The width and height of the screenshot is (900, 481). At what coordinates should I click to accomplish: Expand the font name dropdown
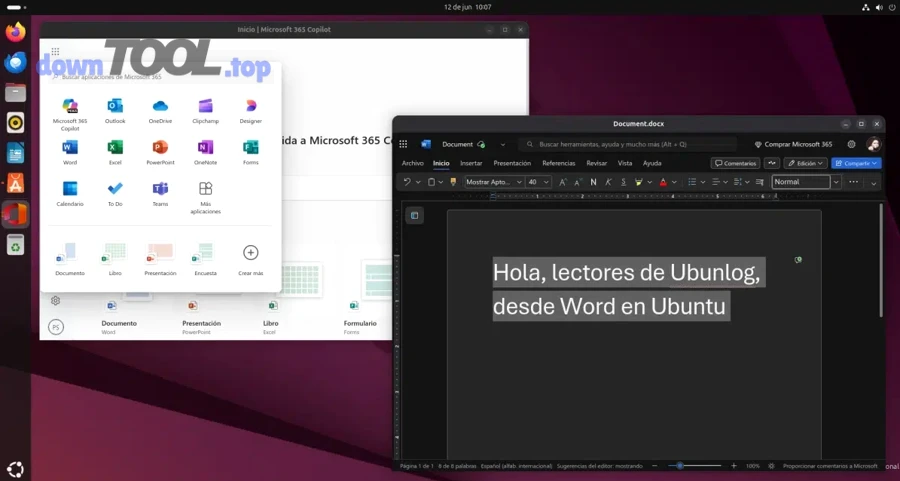tap(519, 182)
